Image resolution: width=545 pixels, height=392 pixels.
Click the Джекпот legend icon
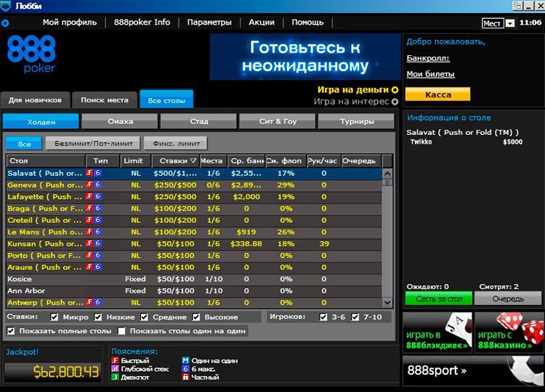point(115,377)
